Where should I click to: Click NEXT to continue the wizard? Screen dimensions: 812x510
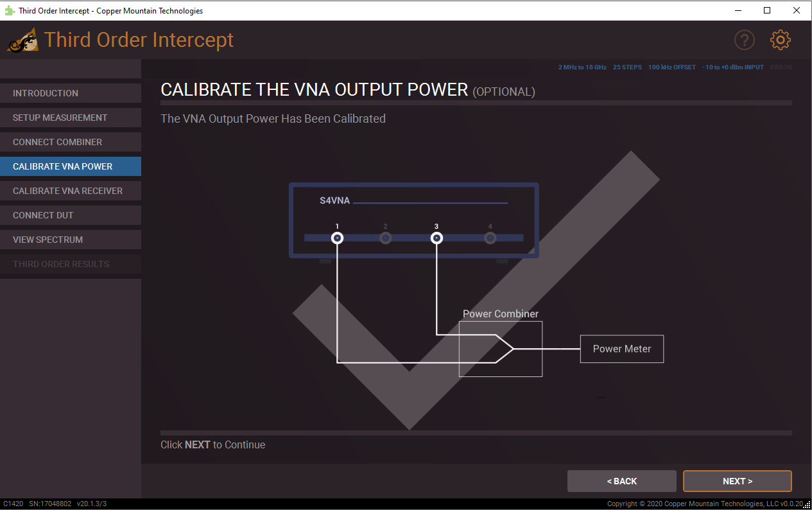(737, 480)
